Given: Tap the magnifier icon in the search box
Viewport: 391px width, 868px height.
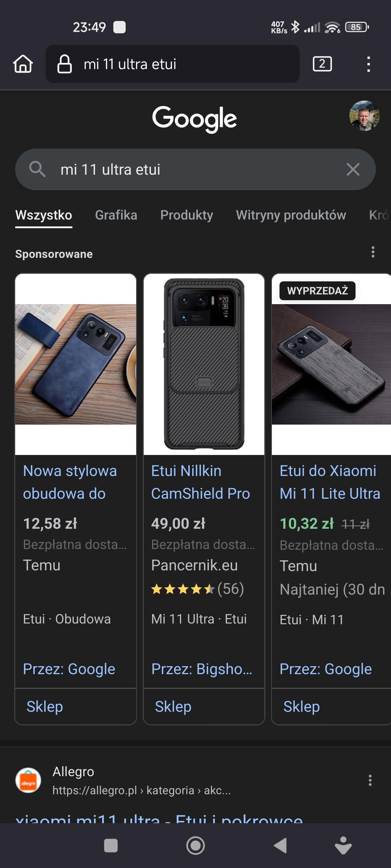Looking at the screenshot, I should 37,169.
